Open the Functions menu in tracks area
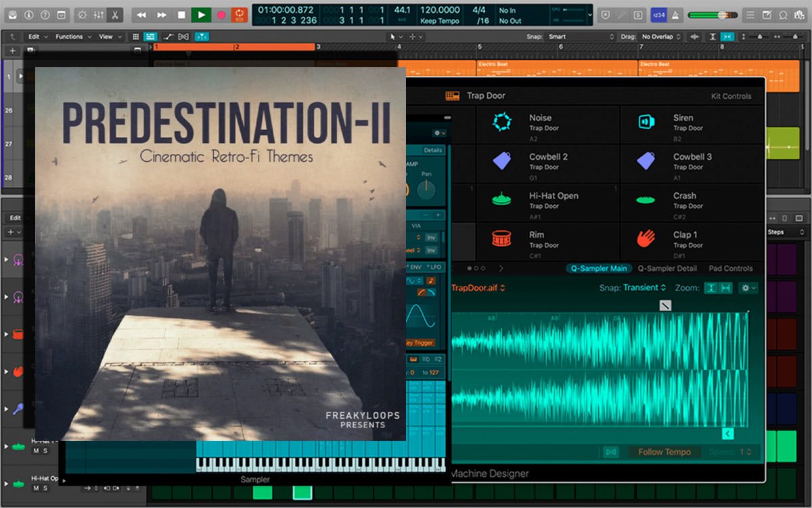 coord(72,37)
